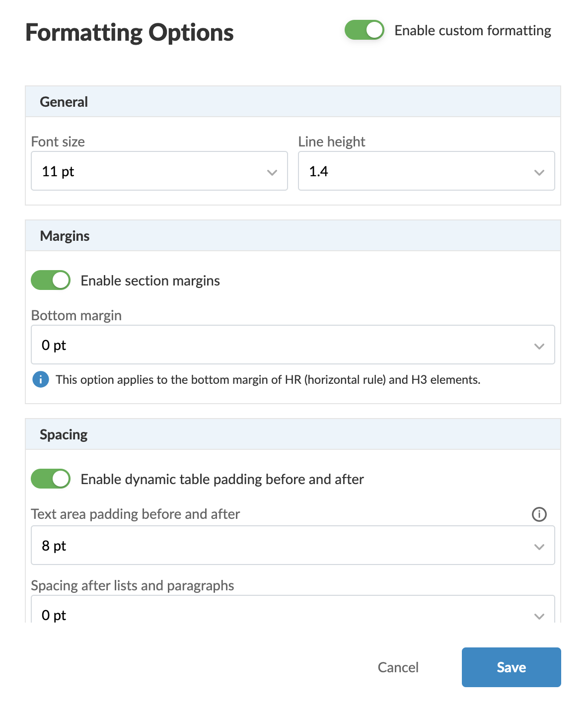Click chevron in Spacing after lists field
Viewport: 588px width, 708px height.
(x=539, y=616)
